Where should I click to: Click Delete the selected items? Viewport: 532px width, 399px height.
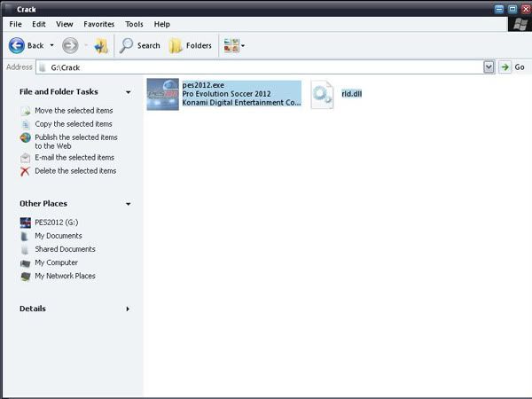pos(75,170)
